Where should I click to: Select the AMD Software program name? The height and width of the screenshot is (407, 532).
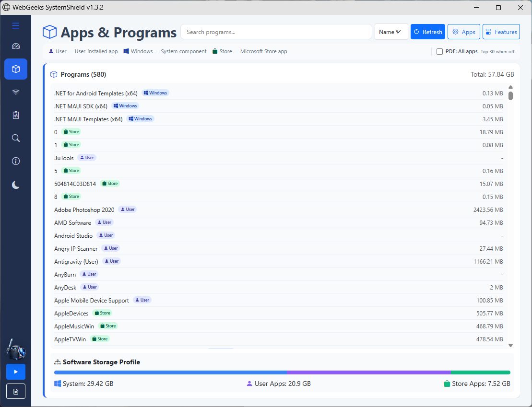(x=72, y=223)
